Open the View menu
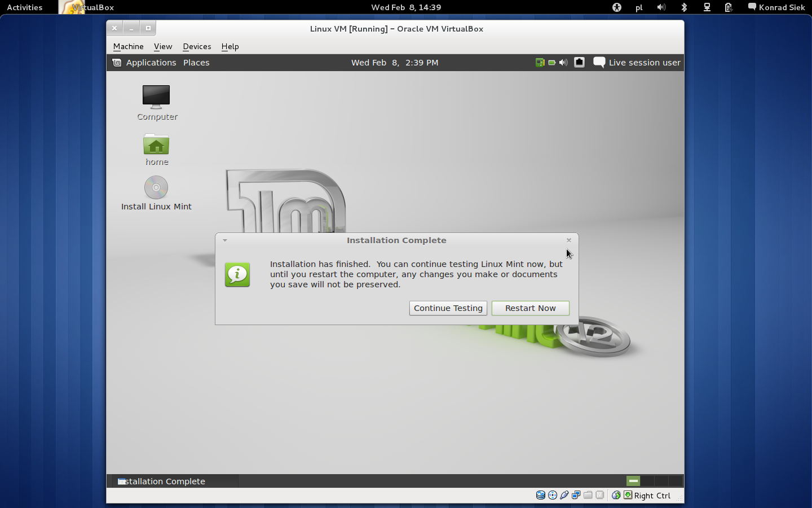This screenshot has height=508, width=812. click(163, 46)
